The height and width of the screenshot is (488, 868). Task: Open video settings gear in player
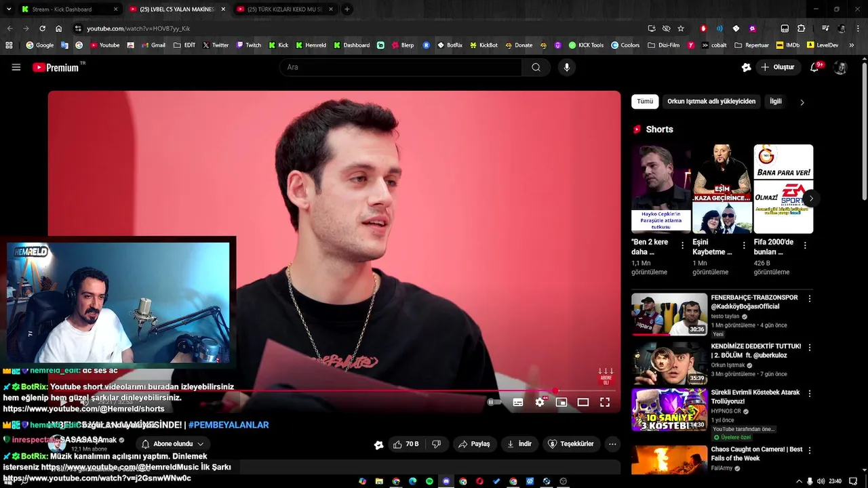(540, 402)
